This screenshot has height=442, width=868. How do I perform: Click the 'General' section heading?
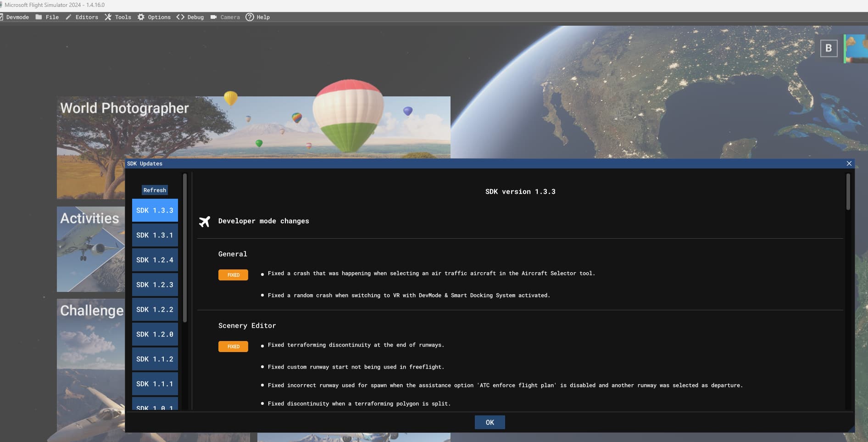point(233,254)
